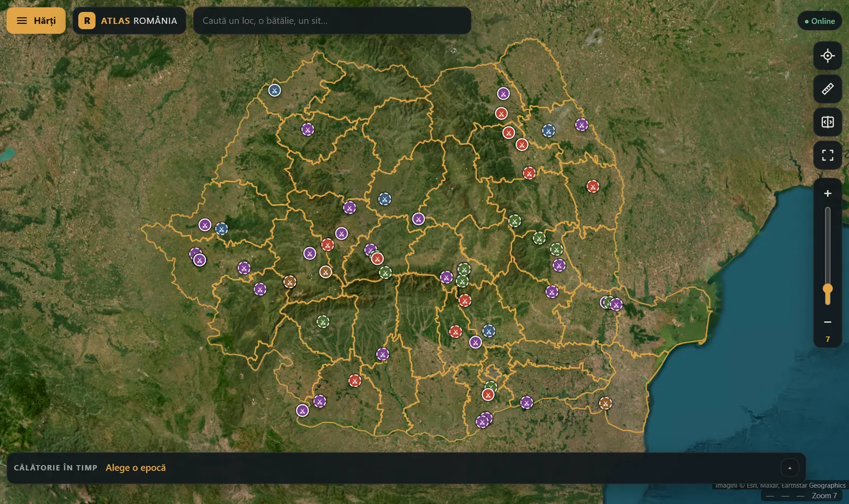
Task: Open the Alege o epocă selector
Action: [x=136, y=468]
